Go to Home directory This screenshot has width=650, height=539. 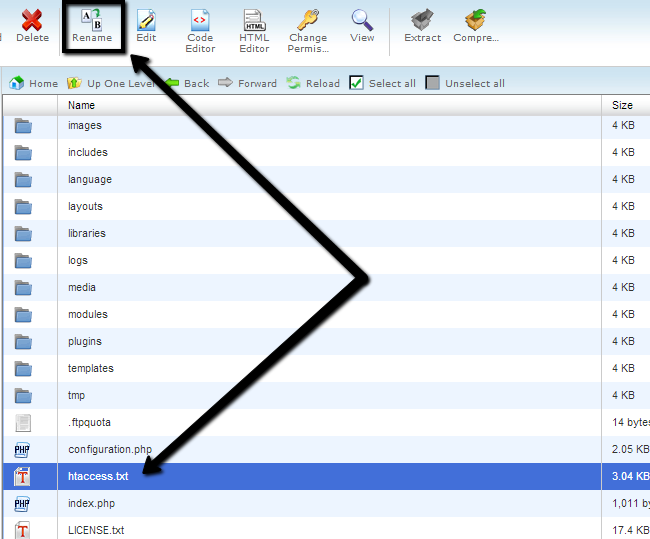[x=17, y=83]
